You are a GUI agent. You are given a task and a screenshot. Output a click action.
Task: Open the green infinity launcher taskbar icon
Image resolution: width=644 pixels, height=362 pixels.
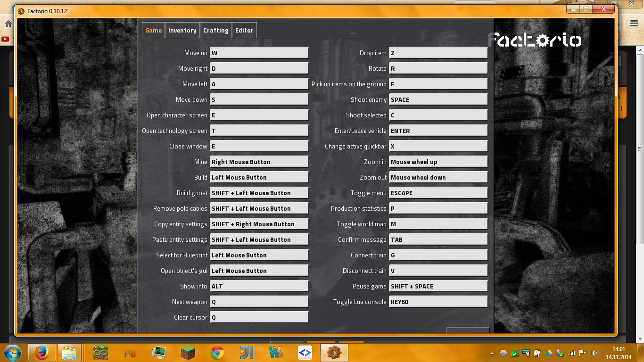(x=100, y=353)
